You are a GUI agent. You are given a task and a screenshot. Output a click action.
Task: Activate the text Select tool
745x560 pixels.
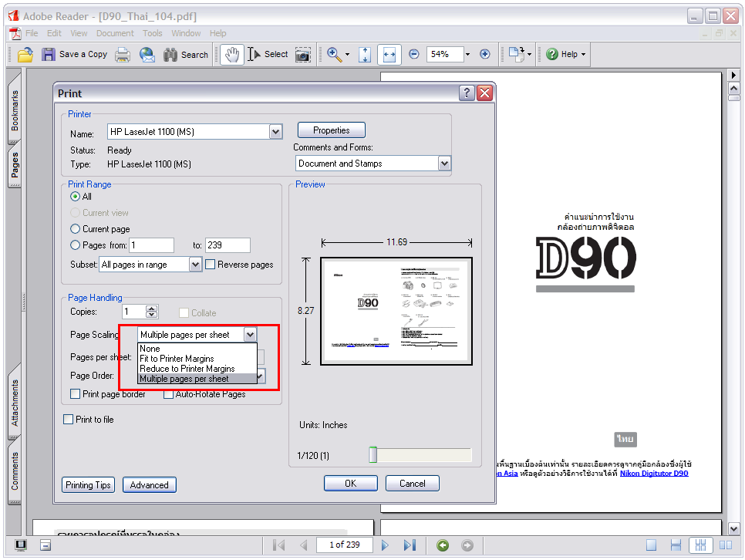click(x=268, y=55)
